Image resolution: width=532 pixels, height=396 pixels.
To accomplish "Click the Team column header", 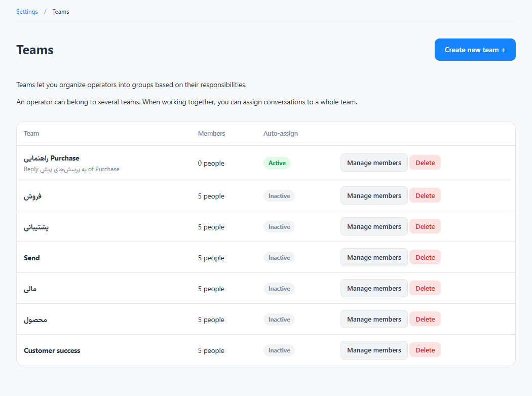I will (31, 134).
